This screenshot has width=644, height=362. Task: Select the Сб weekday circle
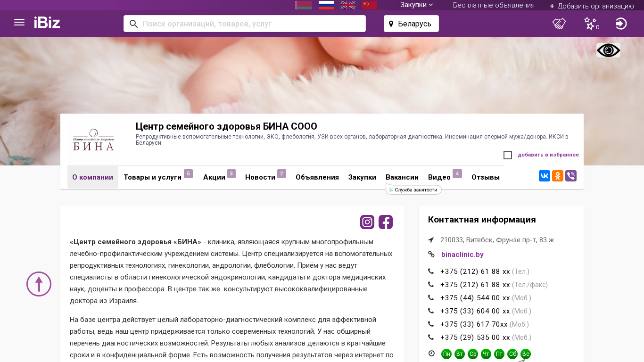click(x=512, y=354)
